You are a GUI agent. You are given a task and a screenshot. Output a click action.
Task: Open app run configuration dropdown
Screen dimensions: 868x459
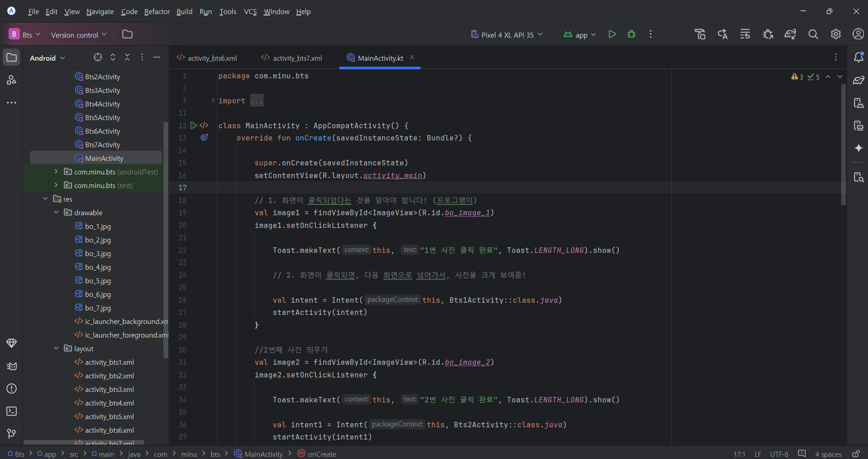pyautogui.click(x=579, y=34)
